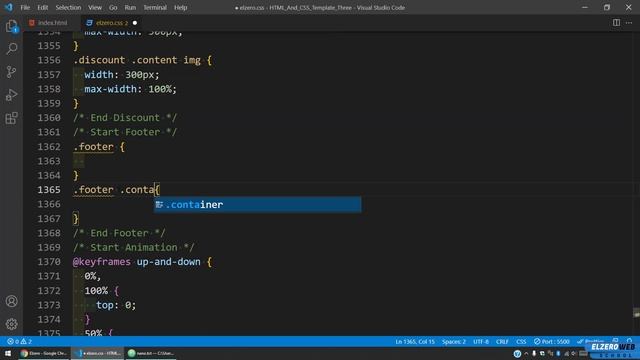
Task: Open Run and Debug view icon
Action: coord(11,95)
